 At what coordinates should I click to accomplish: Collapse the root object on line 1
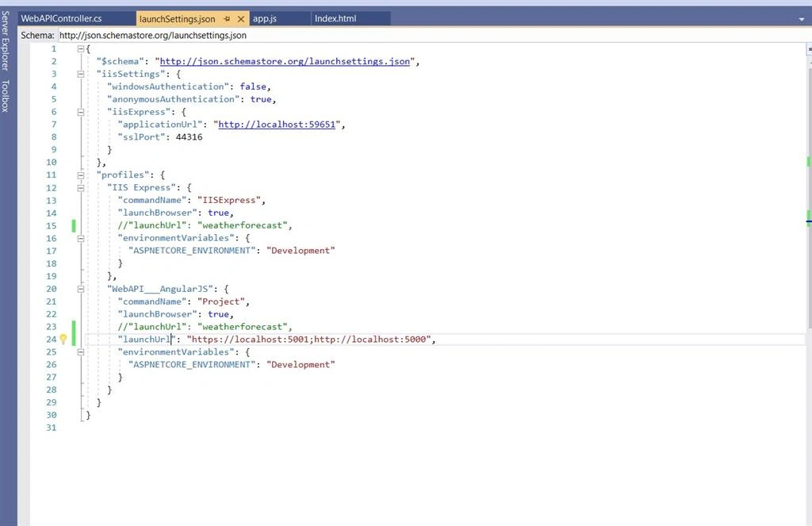[81, 48]
